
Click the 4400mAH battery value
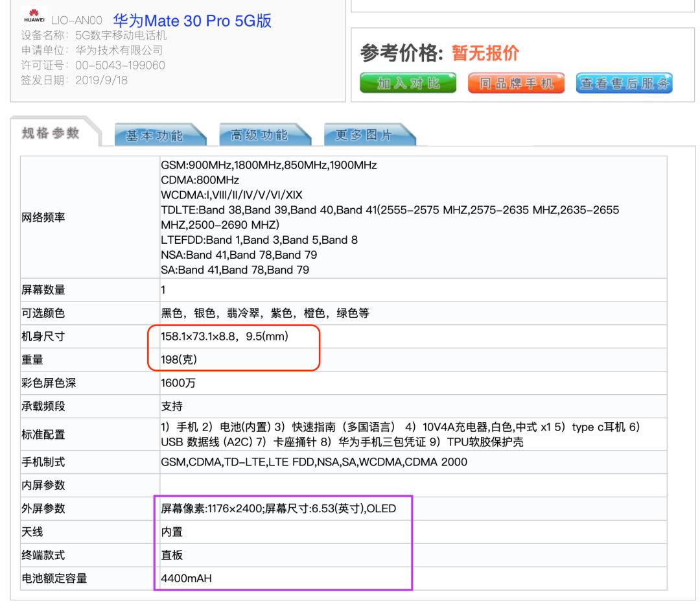[x=186, y=578]
